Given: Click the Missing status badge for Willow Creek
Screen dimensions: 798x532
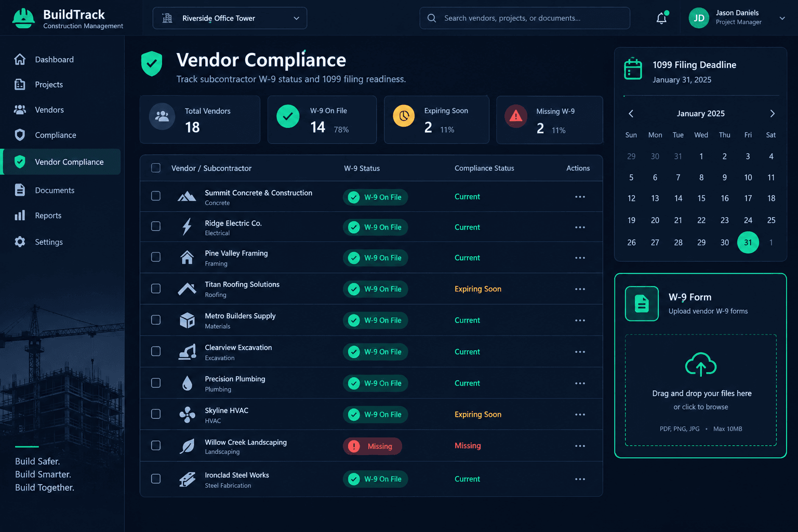Looking at the screenshot, I should [x=373, y=446].
